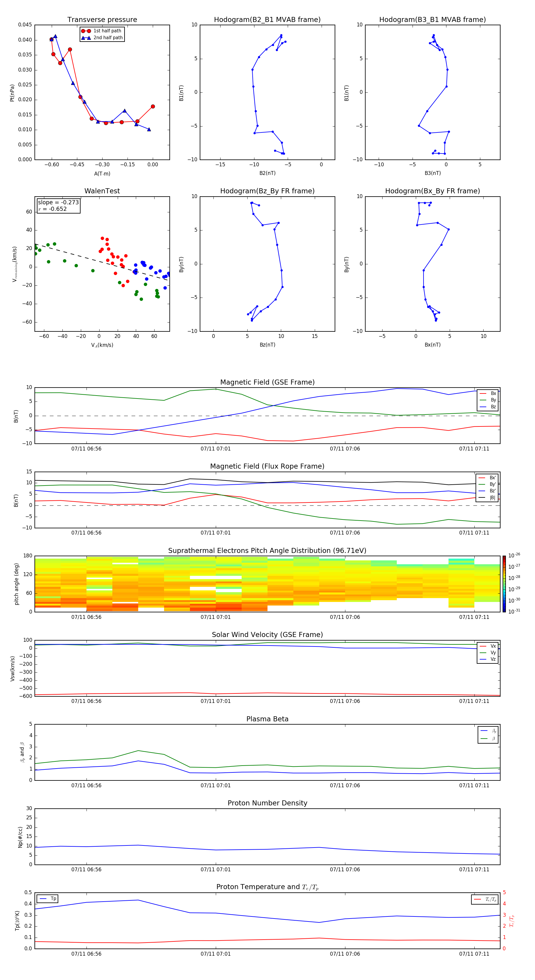Click the 'Bx(nT)' hodogram x-axis label
Viewport: 535px width, 980px height.
(x=432, y=345)
